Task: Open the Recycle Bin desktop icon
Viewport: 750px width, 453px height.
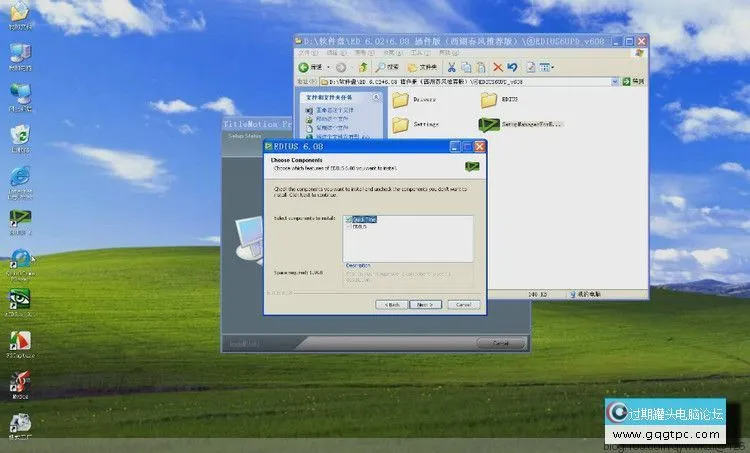Action: coord(18,135)
